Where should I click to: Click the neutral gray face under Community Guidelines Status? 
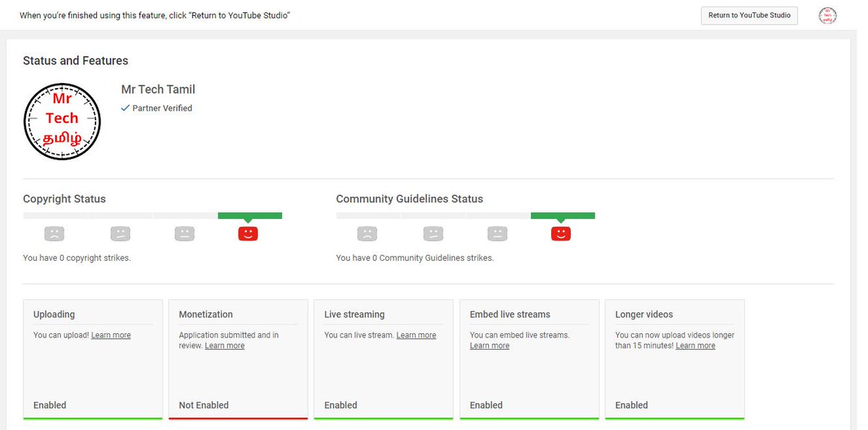click(497, 233)
